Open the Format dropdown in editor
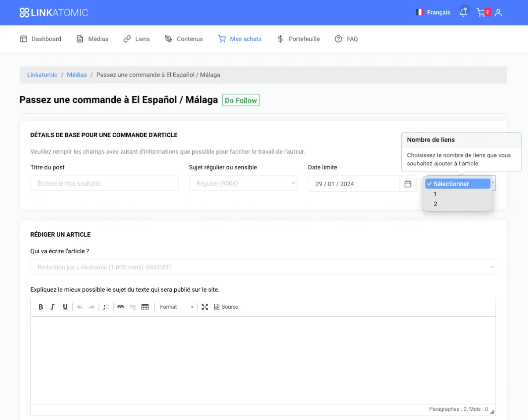 click(176, 307)
